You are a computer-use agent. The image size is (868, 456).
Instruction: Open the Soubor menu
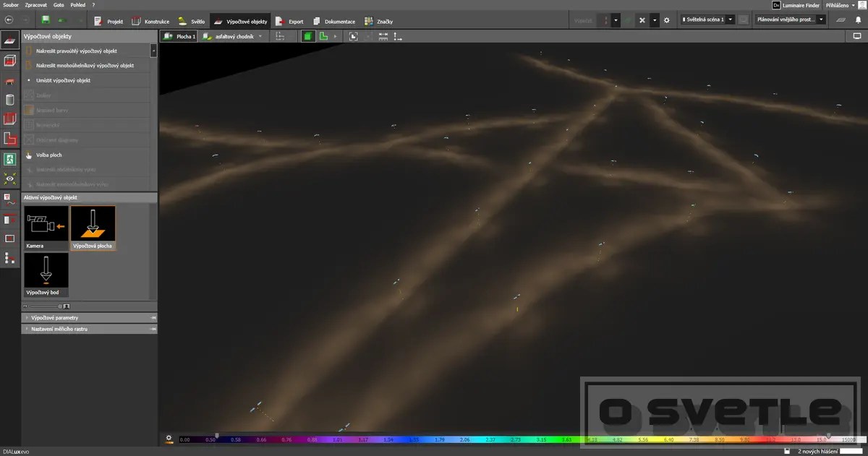(x=11, y=4)
